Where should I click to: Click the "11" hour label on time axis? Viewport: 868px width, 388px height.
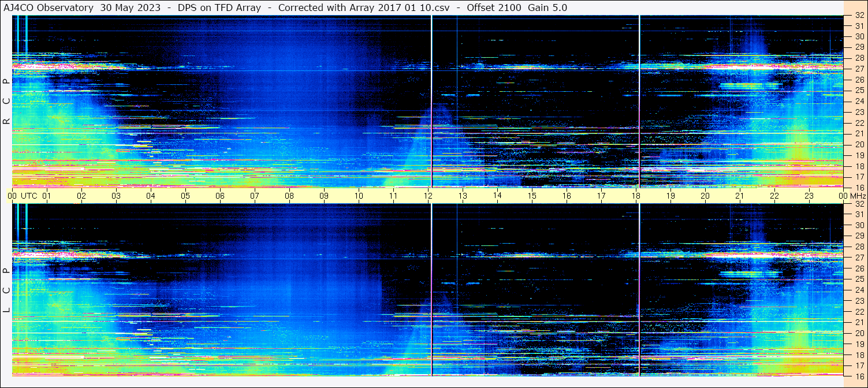point(393,196)
